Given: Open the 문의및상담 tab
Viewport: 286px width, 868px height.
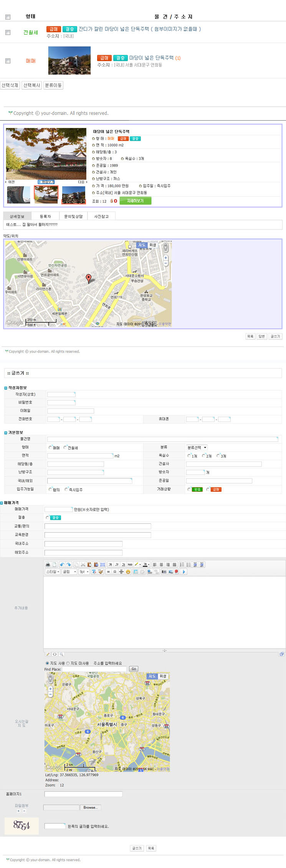Looking at the screenshot, I should coord(73,216).
